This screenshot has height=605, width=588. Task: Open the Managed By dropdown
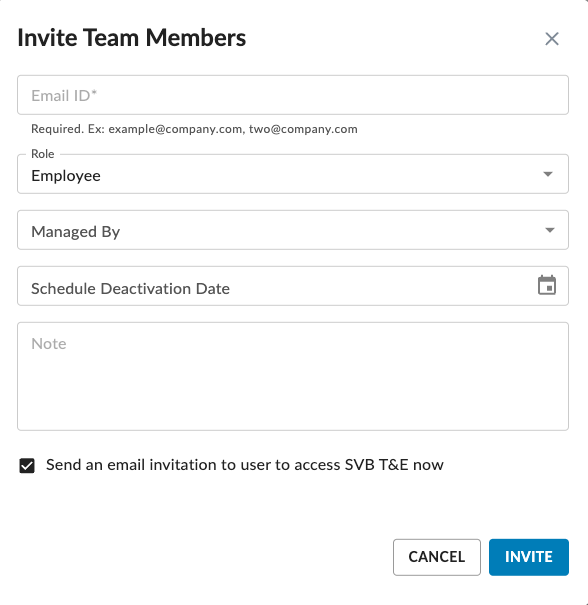[x=293, y=230]
